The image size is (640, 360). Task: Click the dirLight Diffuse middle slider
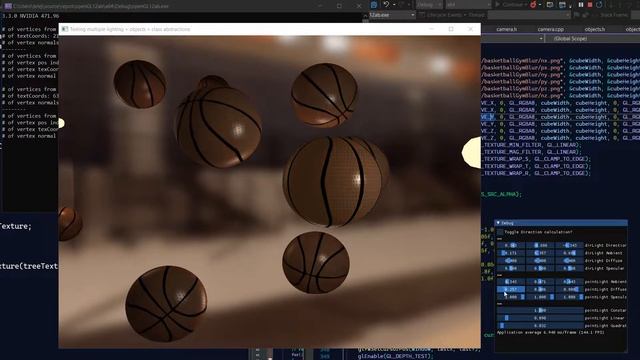click(540, 260)
